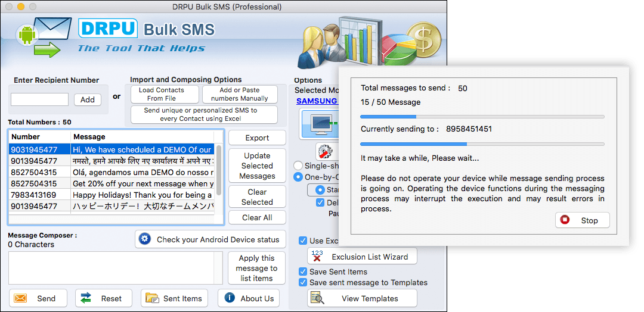Toggle Use Exclusion rules checkbox

303,241
